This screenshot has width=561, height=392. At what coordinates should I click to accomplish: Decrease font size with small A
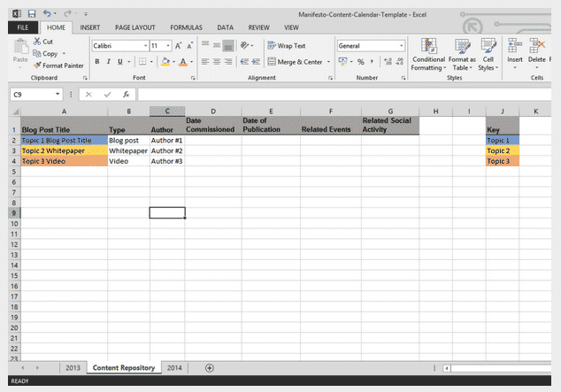[x=189, y=46]
